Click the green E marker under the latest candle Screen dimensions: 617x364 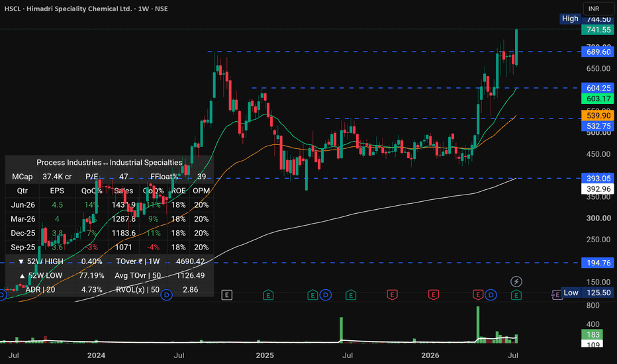[x=516, y=295]
